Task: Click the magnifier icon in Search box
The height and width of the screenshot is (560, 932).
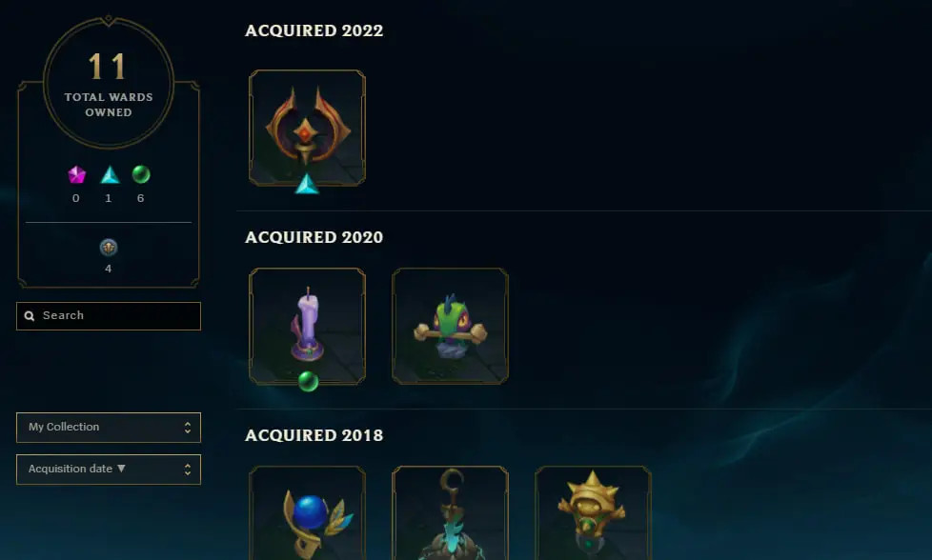Action: coord(30,316)
